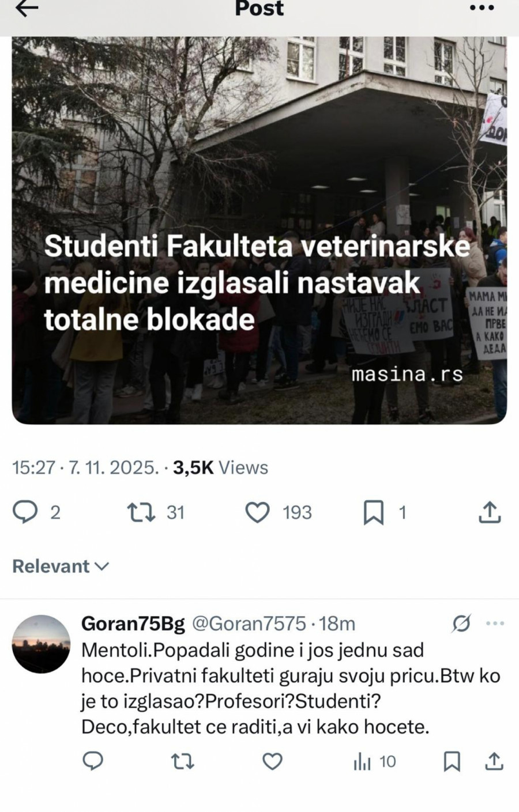This screenshot has width=519, height=812.
Task: Like the main post with heart icon
Action: click(257, 512)
